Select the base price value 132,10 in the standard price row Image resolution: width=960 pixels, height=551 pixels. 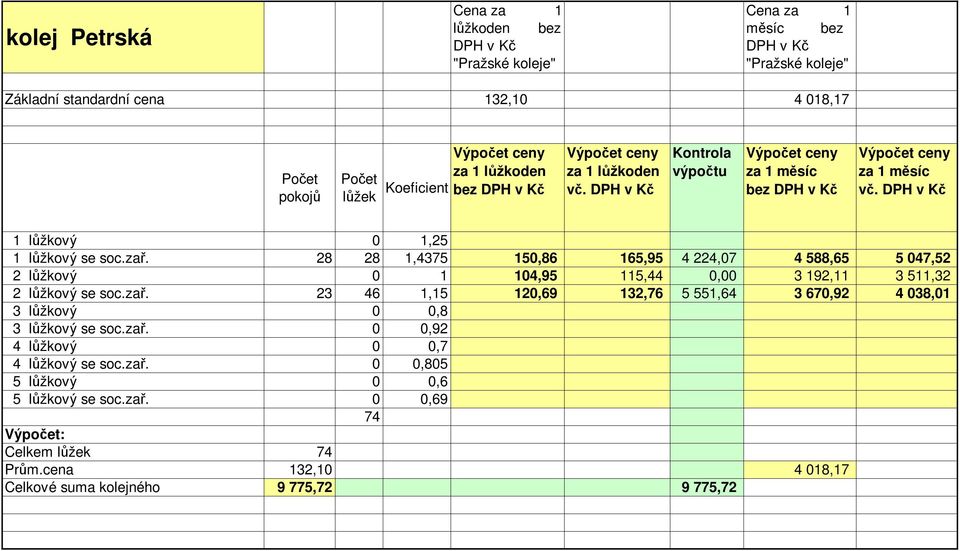point(506,99)
